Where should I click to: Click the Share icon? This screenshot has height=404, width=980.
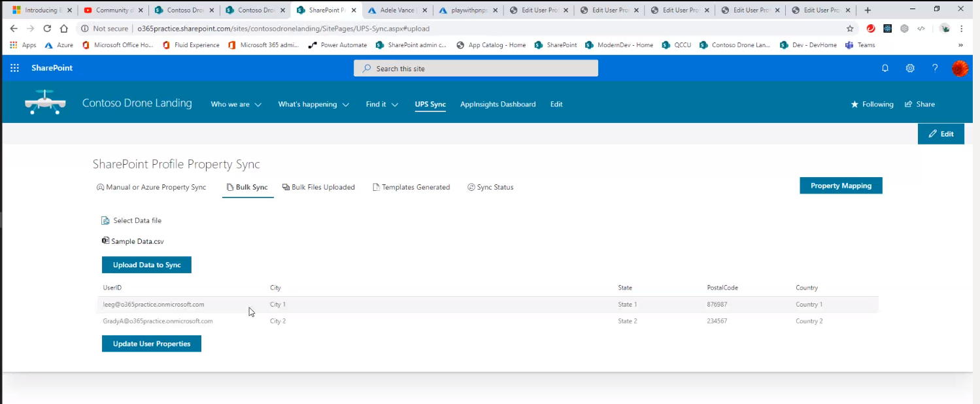908,104
